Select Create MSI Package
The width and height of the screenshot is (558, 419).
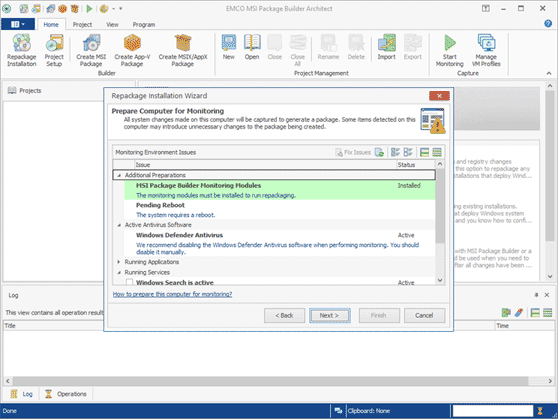point(91,50)
